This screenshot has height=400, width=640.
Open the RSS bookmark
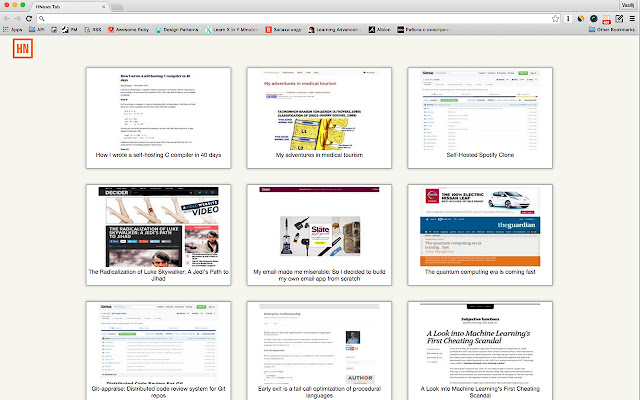[93, 29]
